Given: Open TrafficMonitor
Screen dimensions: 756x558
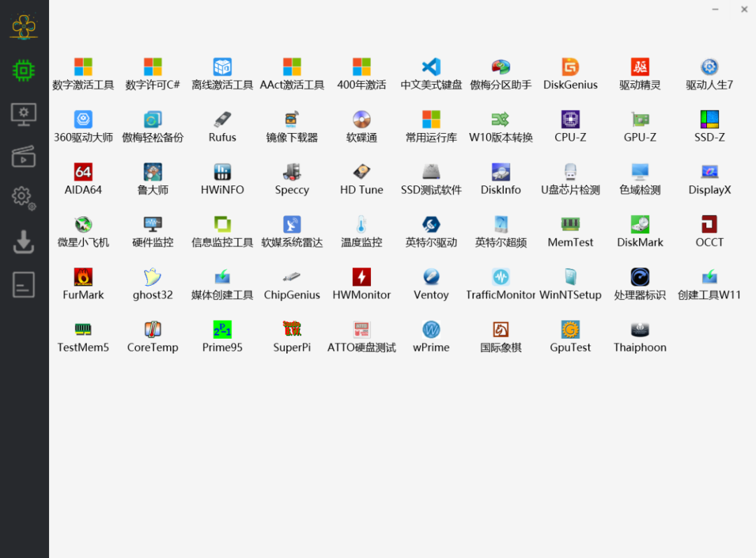Looking at the screenshot, I should [501, 284].
